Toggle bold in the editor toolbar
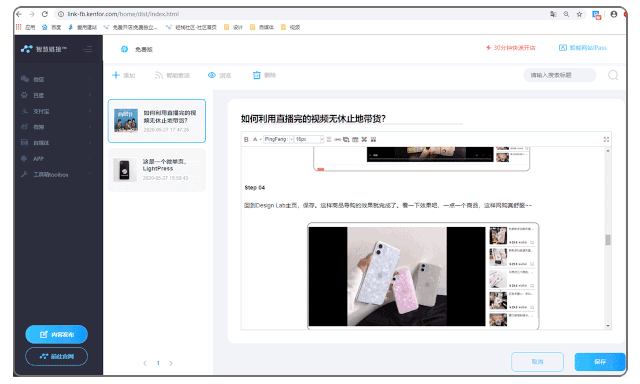Image resolution: width=640 pixels, height=384 pixels. pyautogui.click(x=246, y=140)
